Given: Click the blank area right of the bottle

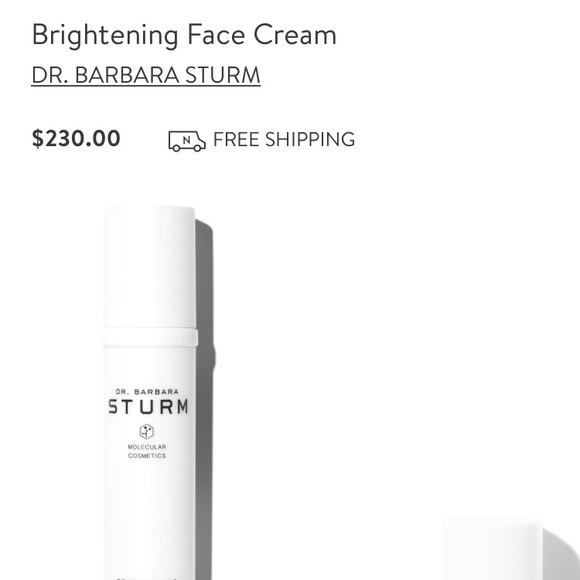Looking at the screenshot, I should tap(370, 333).
